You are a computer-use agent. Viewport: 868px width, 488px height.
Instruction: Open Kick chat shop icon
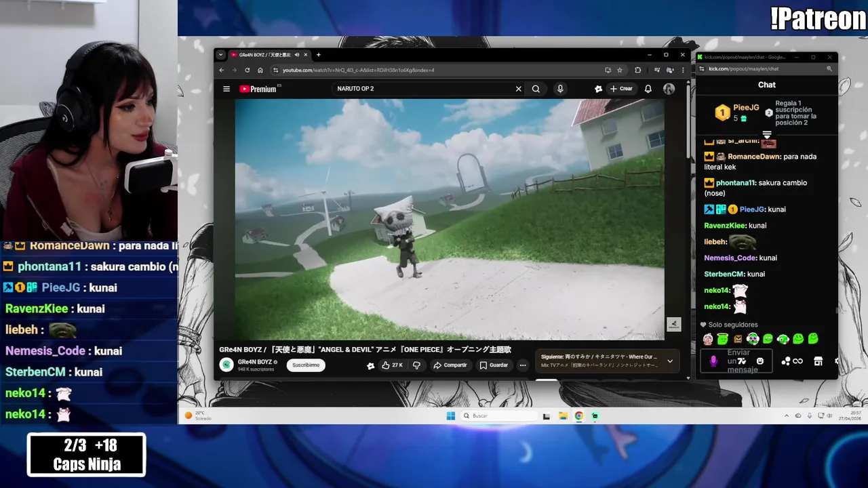[x=818, y=361]
